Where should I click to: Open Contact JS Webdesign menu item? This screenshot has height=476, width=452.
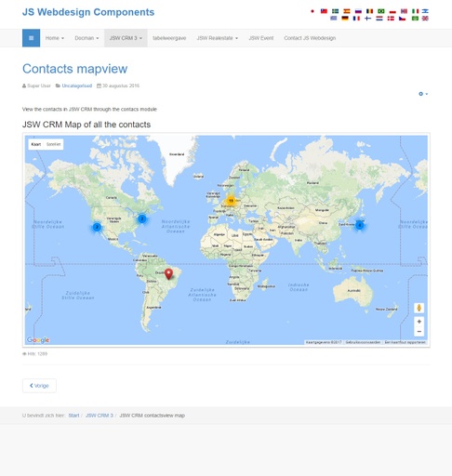[x=310, y=38]
